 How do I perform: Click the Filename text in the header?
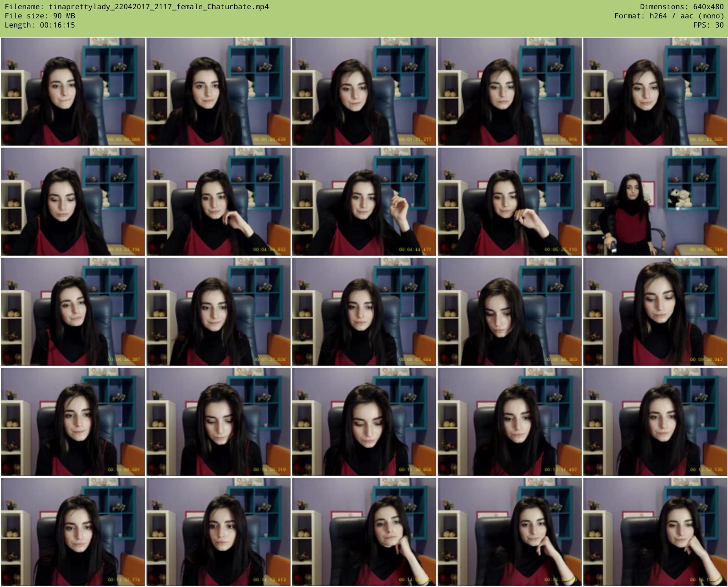point(137,6)
